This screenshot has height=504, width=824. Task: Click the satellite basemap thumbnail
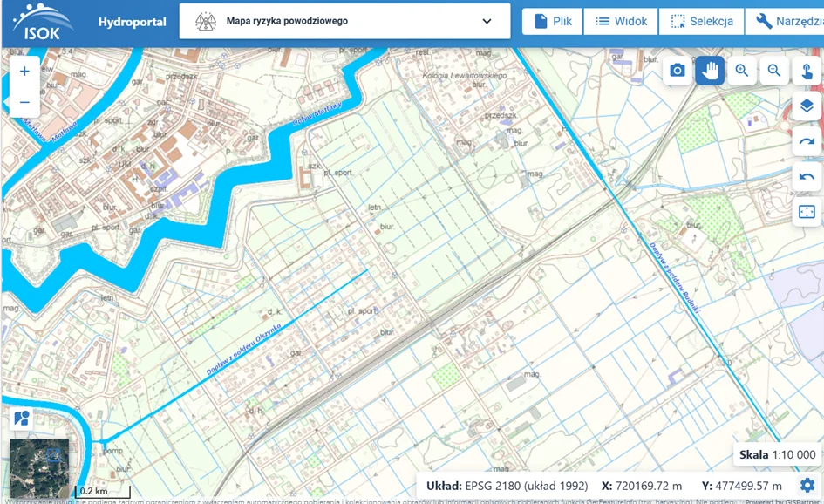pos(38,467)
